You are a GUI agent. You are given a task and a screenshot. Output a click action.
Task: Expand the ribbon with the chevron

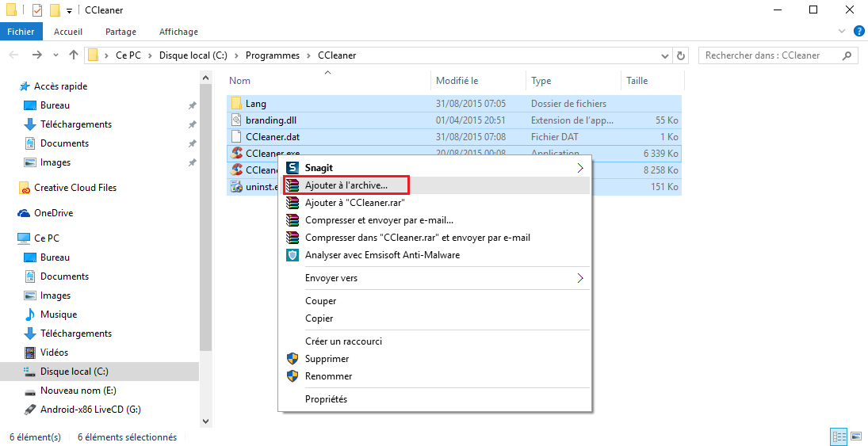[x=842, y=31]
